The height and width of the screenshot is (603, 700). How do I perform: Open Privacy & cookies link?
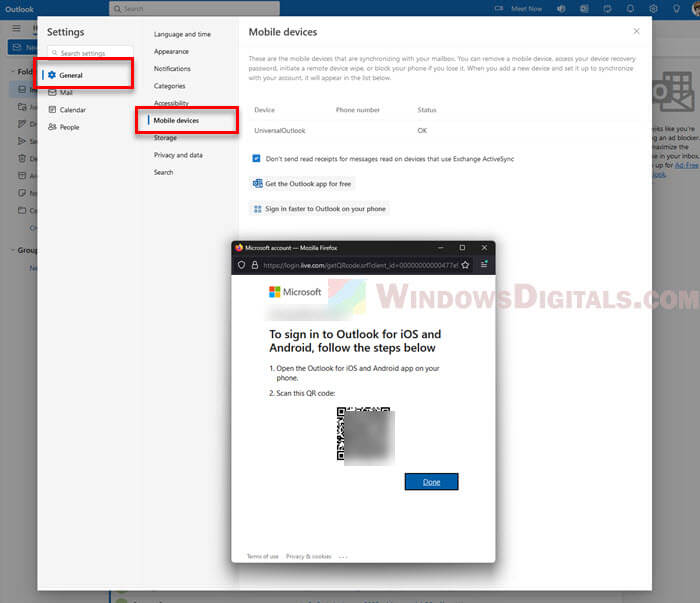pos(308,557)
